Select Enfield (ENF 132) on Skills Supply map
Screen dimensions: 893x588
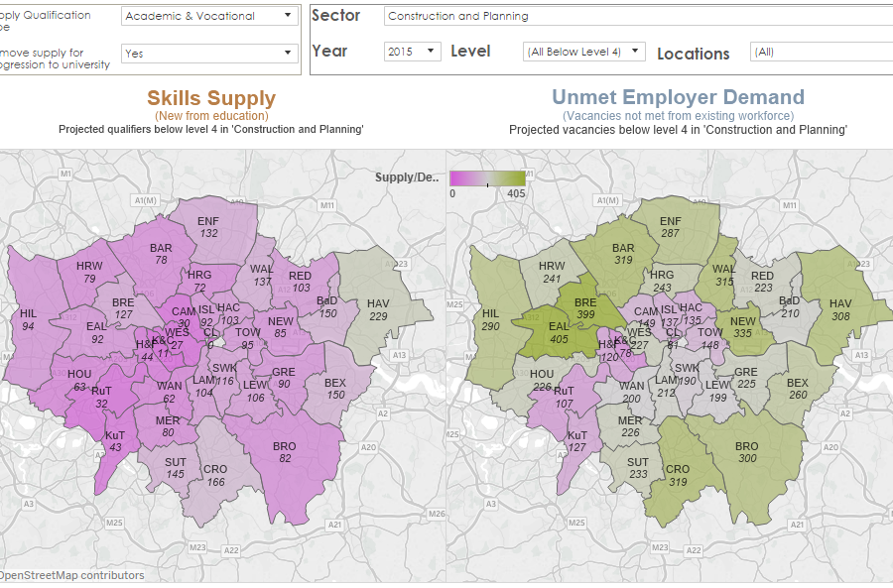[x=208, y=227]
